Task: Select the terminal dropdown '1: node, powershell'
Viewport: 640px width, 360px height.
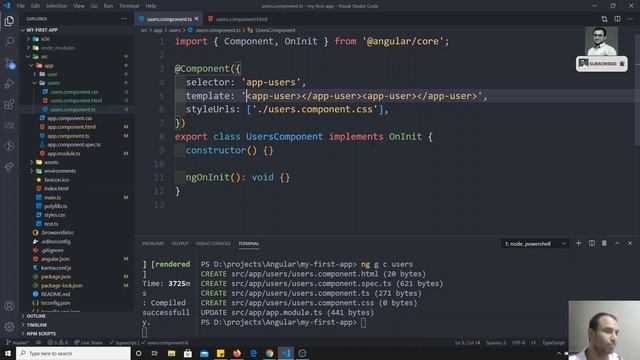Action: (535, 244)
